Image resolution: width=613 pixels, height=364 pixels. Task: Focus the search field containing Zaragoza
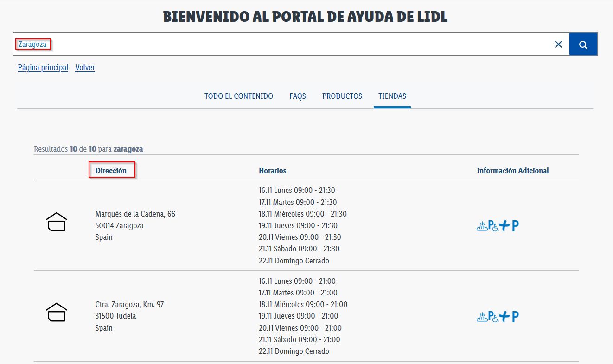[278, 45]
